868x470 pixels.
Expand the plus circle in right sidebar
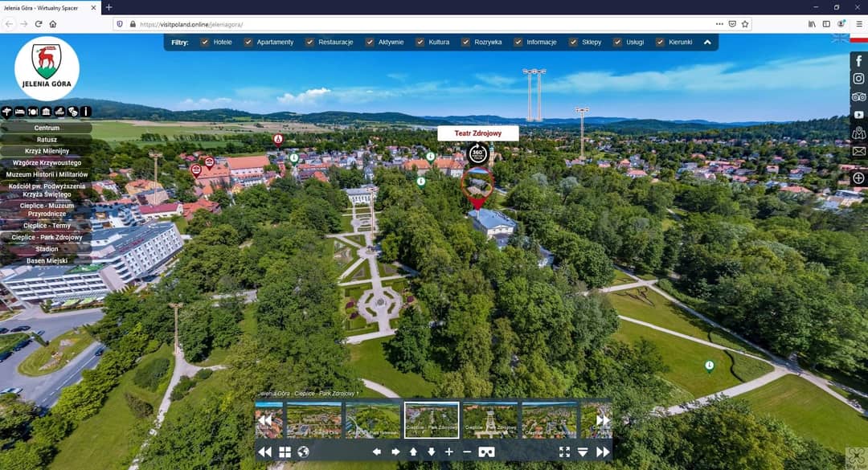click(x=858, y=178)
